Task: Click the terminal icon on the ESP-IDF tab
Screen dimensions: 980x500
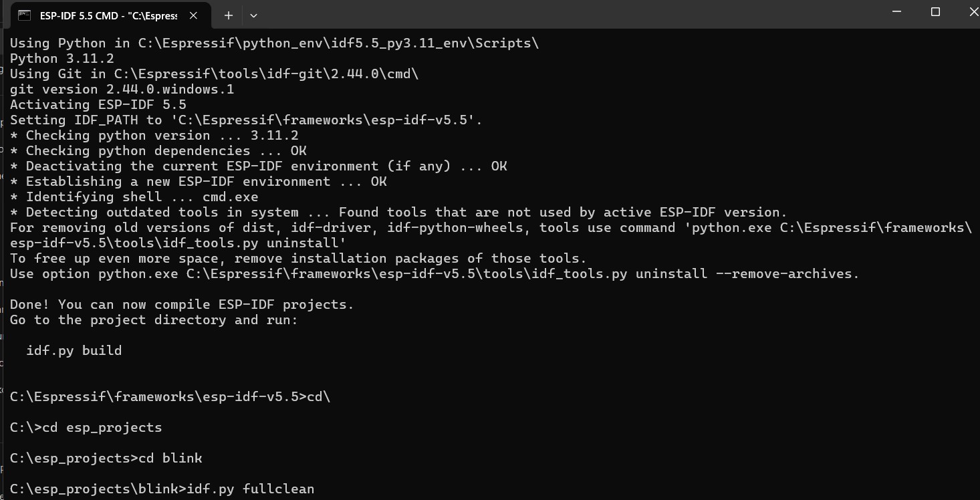Action: 24,15
